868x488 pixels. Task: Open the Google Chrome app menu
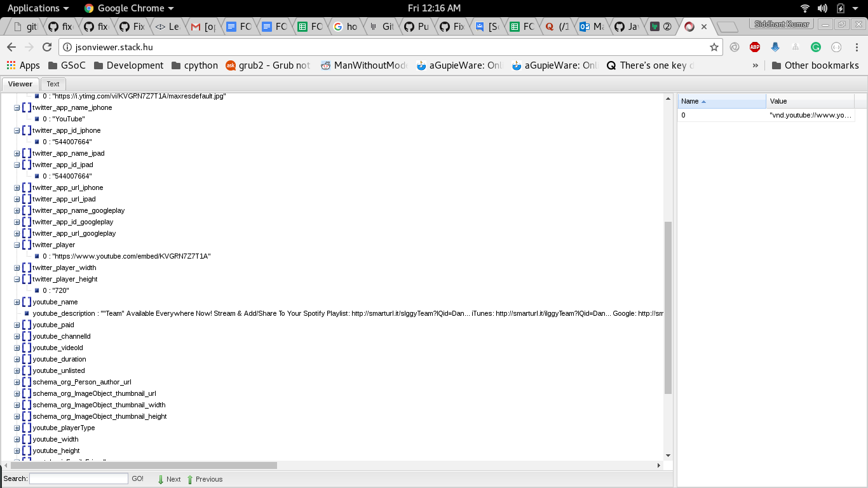pyautogui.click(x=129, y=8)
